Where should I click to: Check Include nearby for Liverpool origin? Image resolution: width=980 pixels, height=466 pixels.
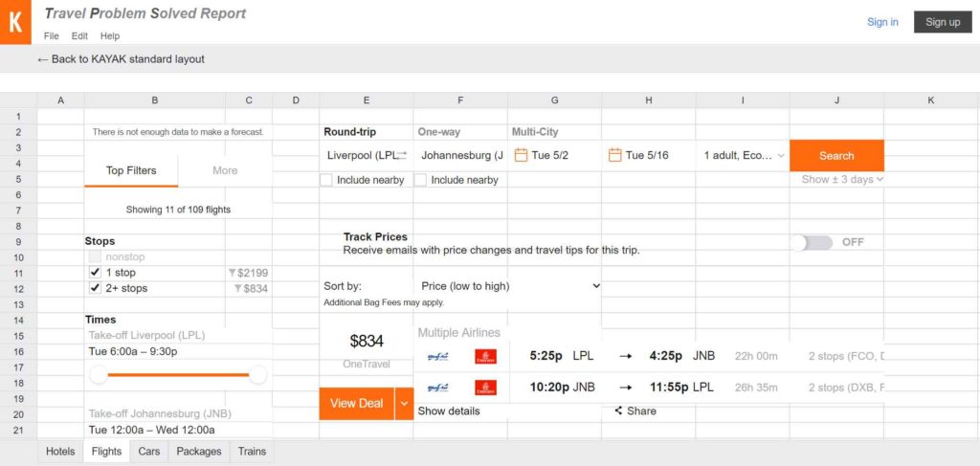(x=325, y=180)
